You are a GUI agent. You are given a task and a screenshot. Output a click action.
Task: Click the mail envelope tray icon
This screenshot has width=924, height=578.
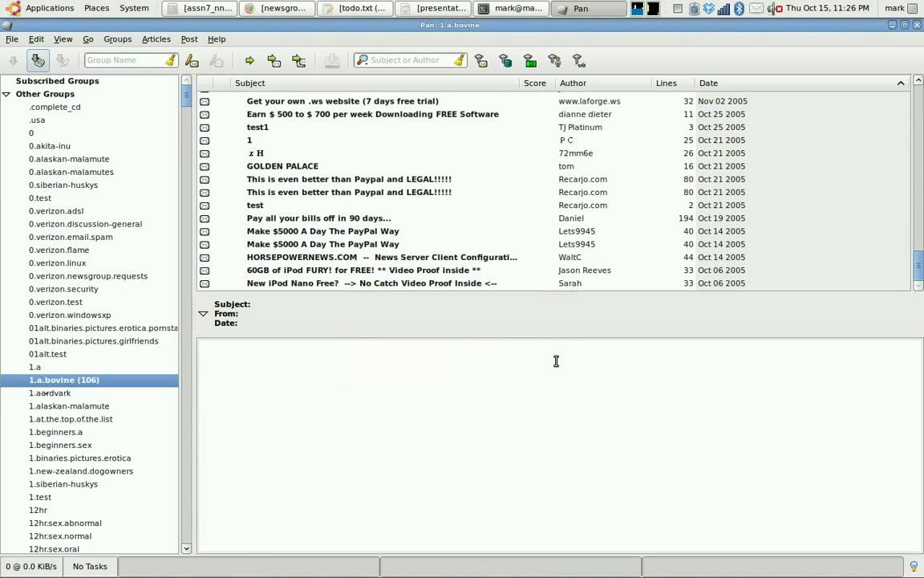tap(756, 8)
